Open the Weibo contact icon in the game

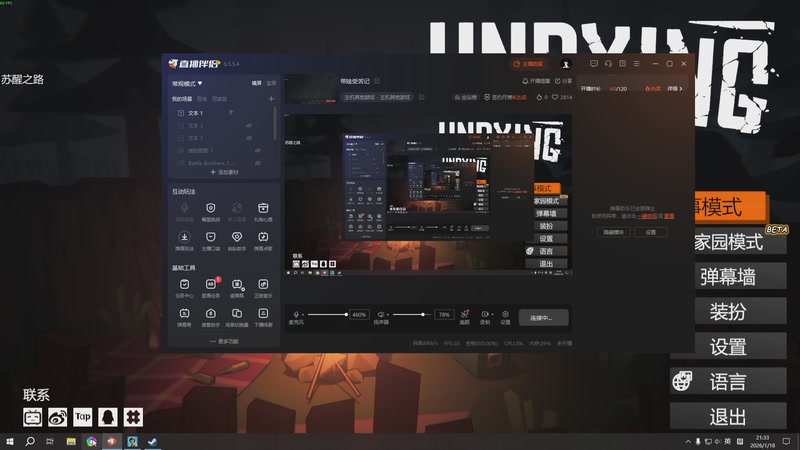pyautogui.click(x=58, y=417)
